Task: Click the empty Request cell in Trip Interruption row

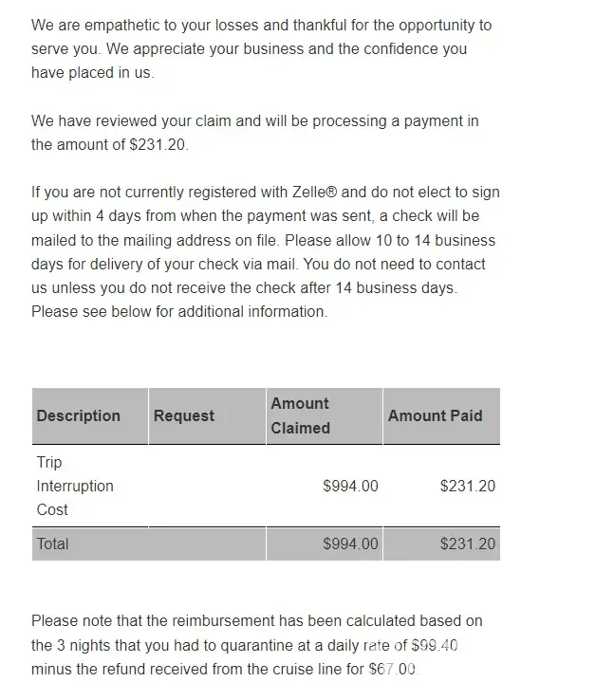Action: point(206,486)
